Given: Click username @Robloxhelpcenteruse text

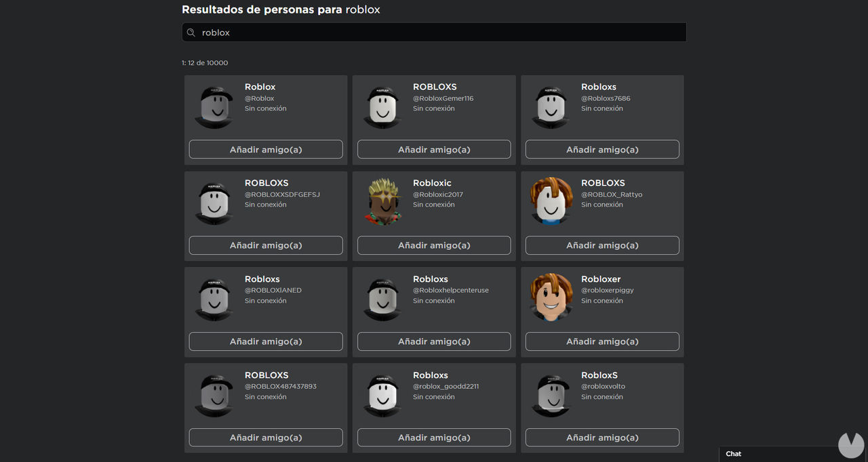Looking at the screenshot, I should coord(451,291).
